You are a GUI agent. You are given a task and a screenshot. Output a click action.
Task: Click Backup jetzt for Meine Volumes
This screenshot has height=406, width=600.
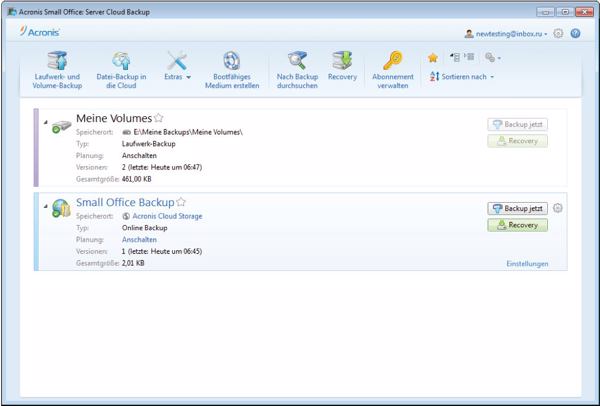(517, 124)
